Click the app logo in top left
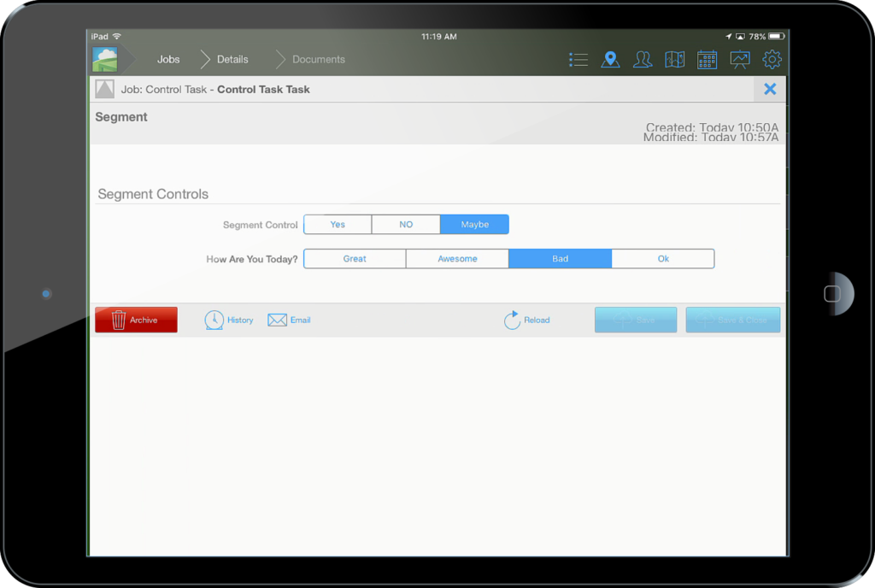Screen dimensions: 875x588 coord(106,59)
